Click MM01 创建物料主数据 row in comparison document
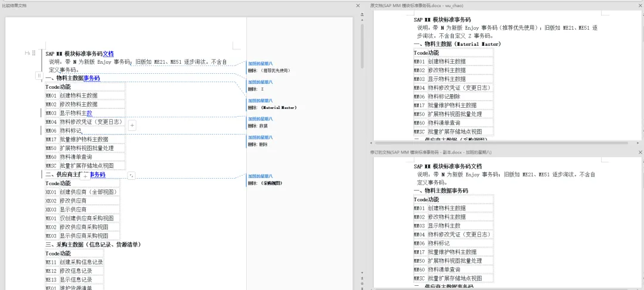The height and width of the screenshot is (290, 644). (85, 95)
